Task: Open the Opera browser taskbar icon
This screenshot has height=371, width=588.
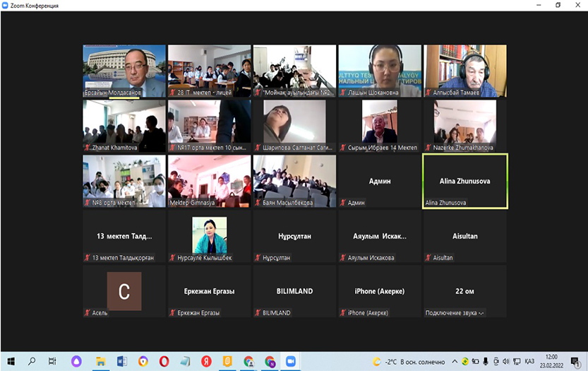Action: click(x=164, y=361)
